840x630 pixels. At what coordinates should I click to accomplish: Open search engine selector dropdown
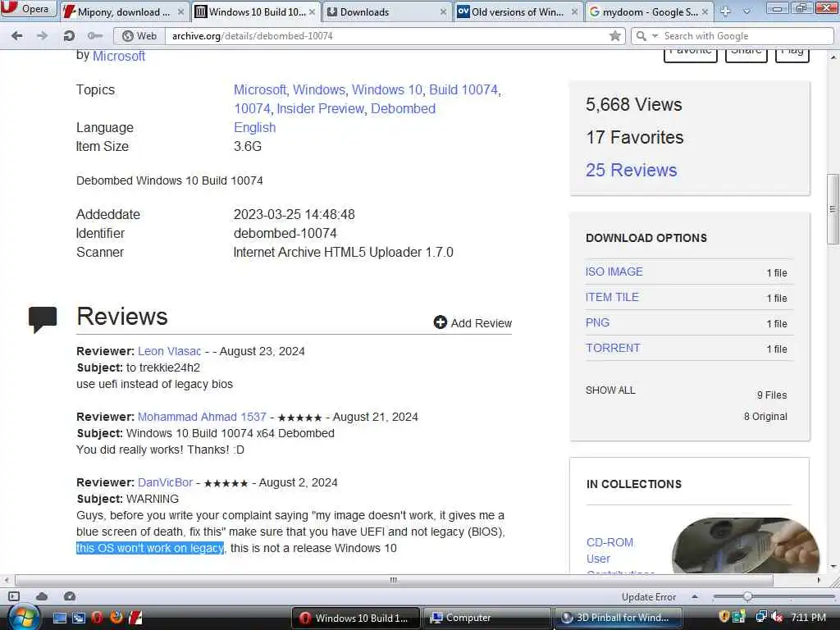coord(646,36)
